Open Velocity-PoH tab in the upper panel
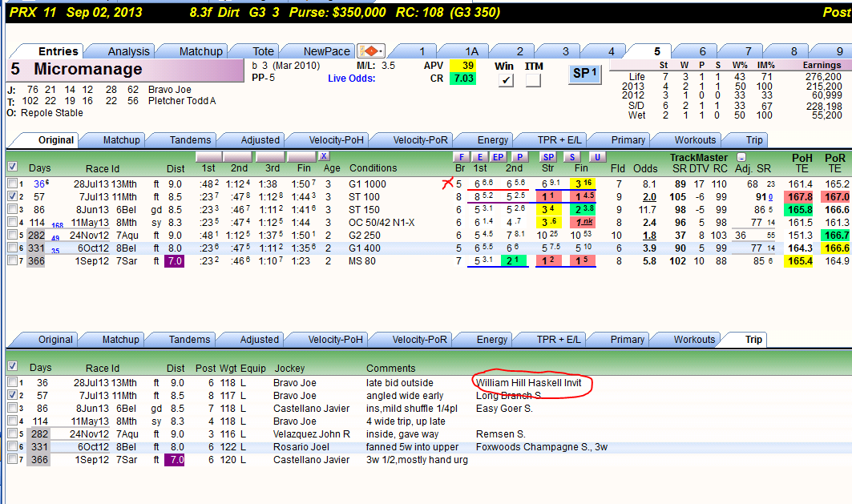Viewport: 852px width, 504px height. pos(336,139)
